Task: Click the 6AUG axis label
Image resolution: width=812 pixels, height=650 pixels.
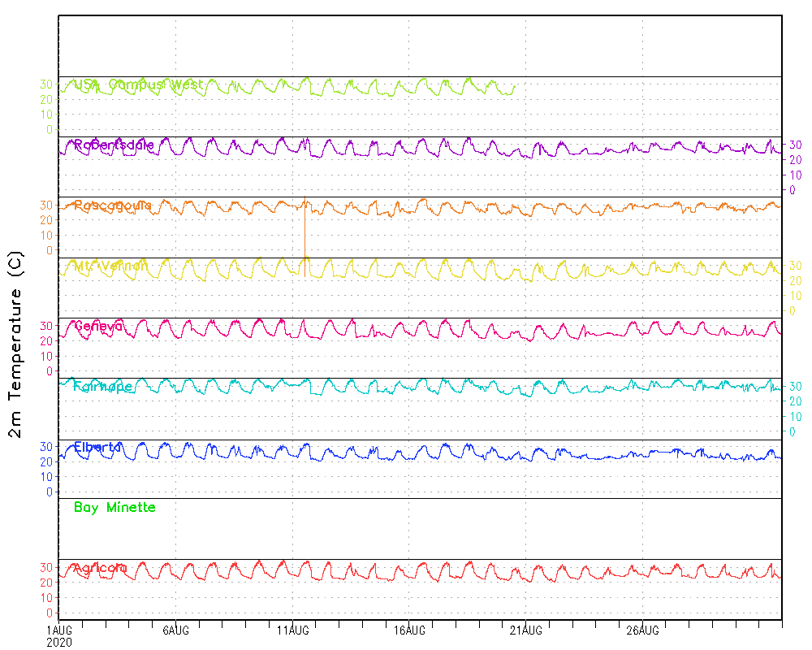Action: coord(175,630)
